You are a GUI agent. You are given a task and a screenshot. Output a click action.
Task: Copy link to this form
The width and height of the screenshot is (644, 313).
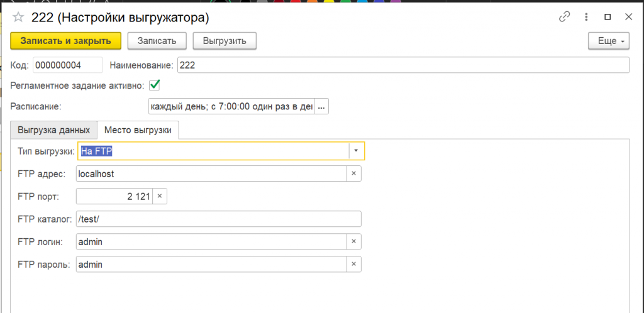565,17
